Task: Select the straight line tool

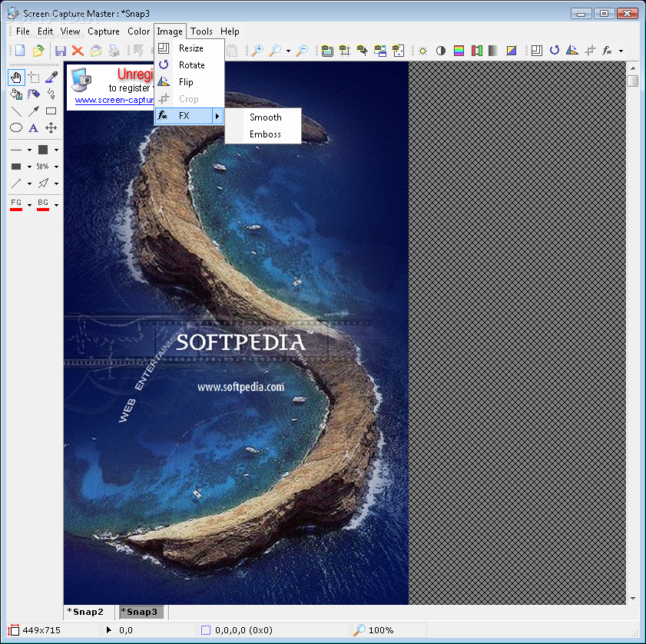Action: pos(16,111)
